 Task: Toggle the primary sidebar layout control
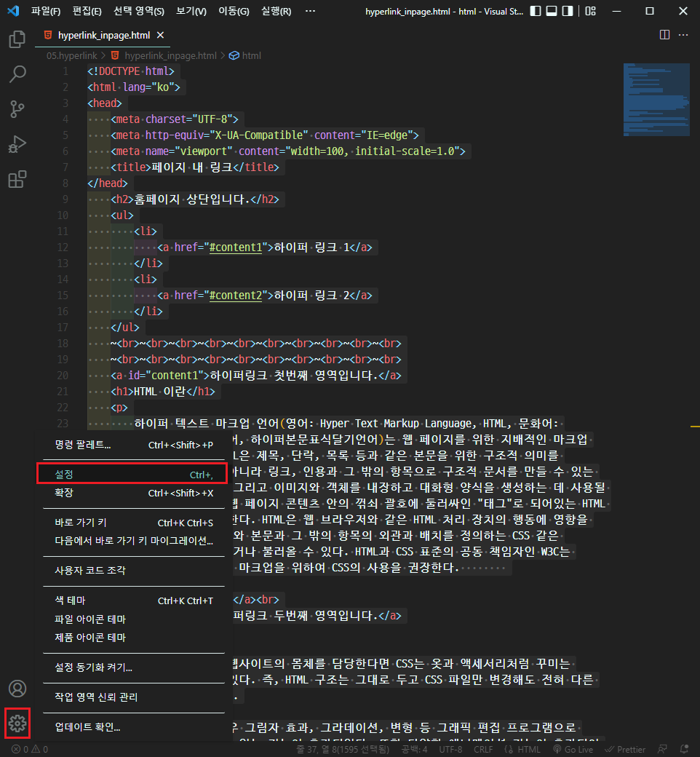(x=536, y=11)
